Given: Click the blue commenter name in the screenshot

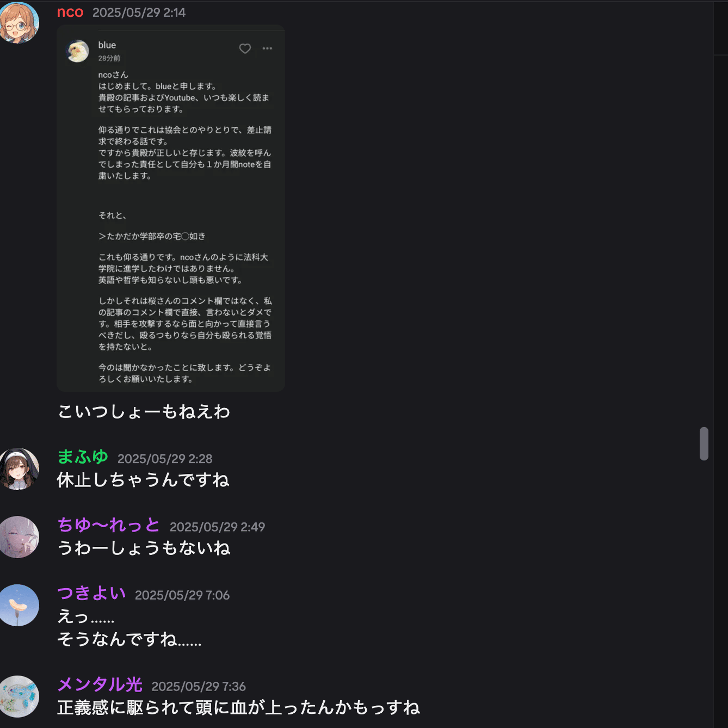Looking at the screenshot, I should [x=107, y=45].
